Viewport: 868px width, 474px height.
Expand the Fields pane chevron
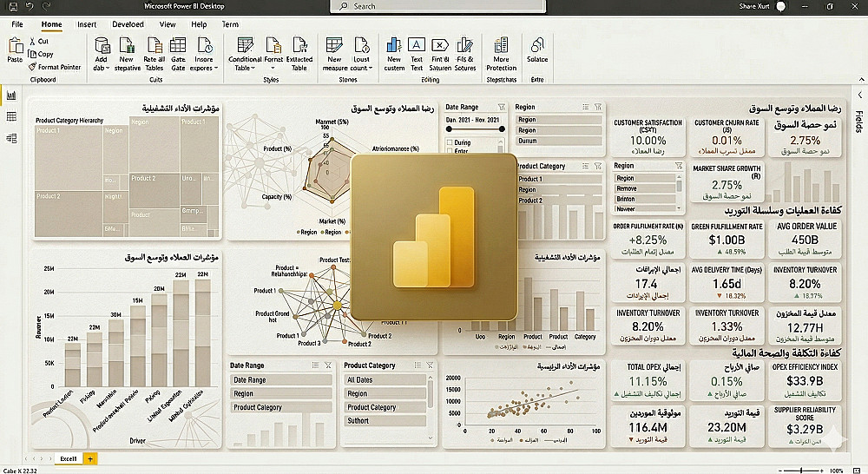tap(859, 95)
